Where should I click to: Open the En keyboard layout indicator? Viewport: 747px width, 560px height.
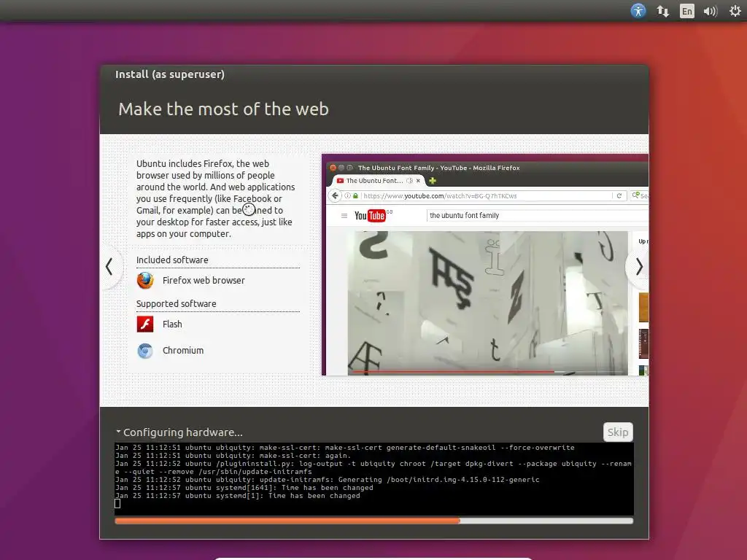pyautogui.click(x=686, y=11)
